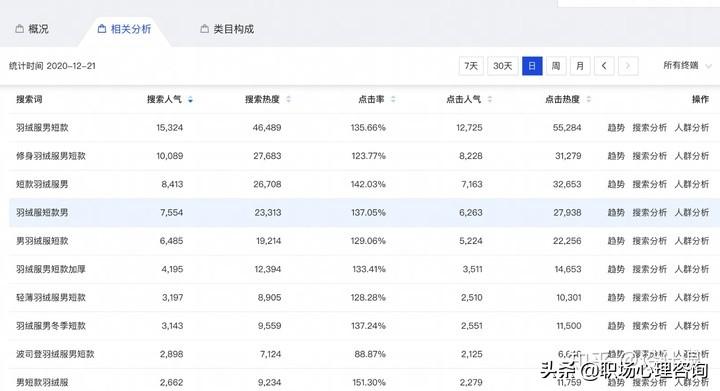This screenshot has width=720, height=391.
Task: Open 人群分析 for 羽绒服男短款
Action: [x=692, y=128]
